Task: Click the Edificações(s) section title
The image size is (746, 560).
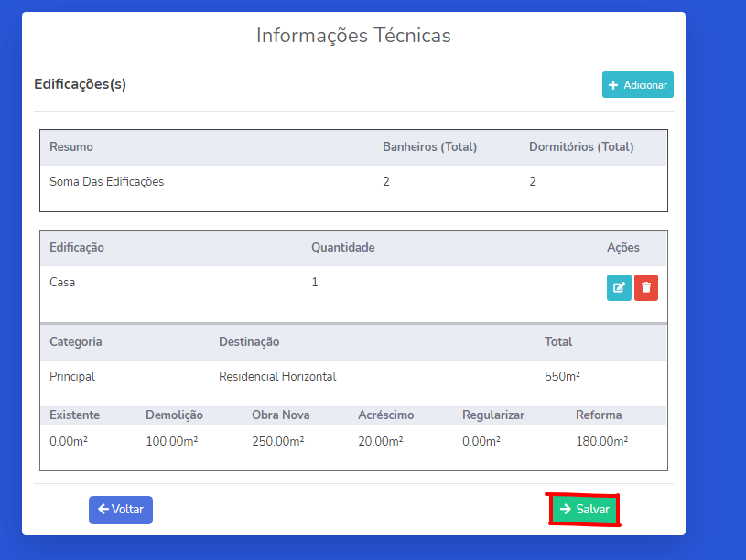Action: 80,84
